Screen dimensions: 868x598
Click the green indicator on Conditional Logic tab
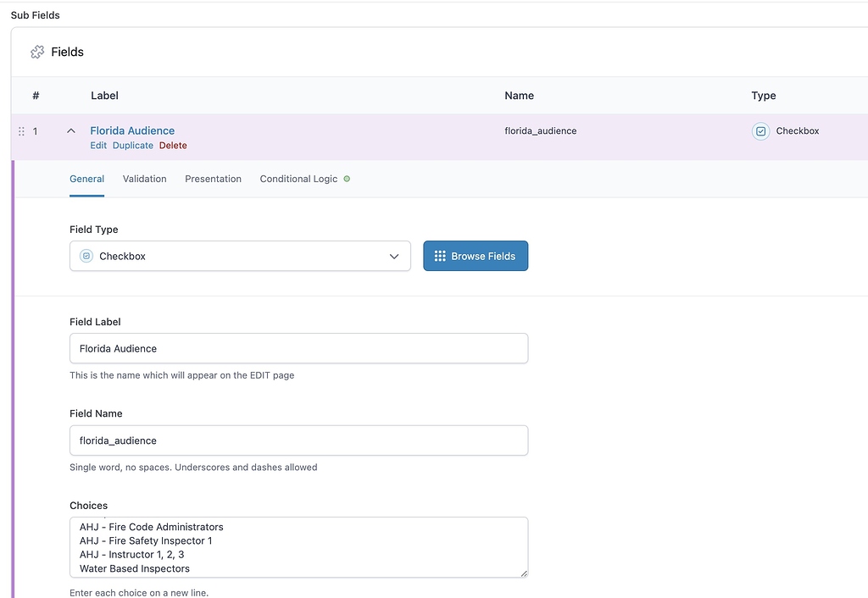pos(348,179)
